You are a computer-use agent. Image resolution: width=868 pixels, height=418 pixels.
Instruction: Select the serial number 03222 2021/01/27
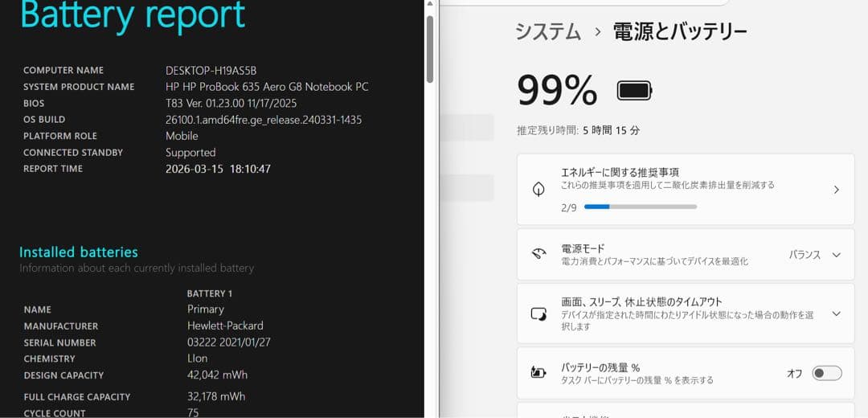[x=228, y=342]
